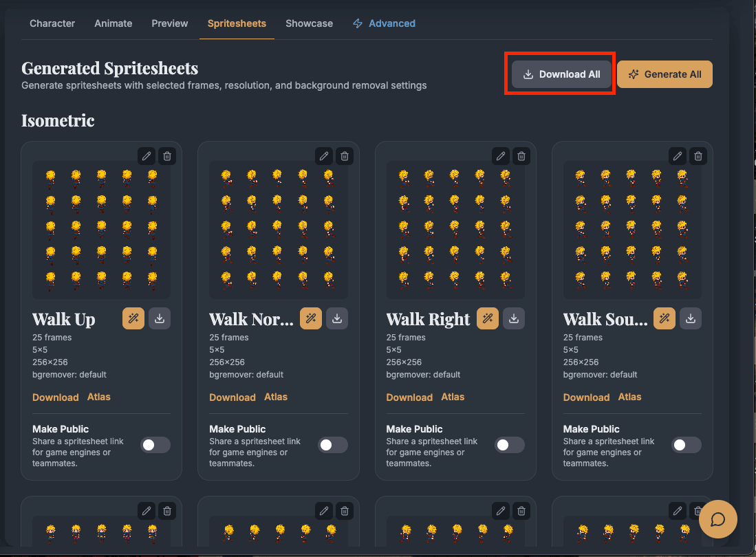Switch to the Character tab

[52, 23]
